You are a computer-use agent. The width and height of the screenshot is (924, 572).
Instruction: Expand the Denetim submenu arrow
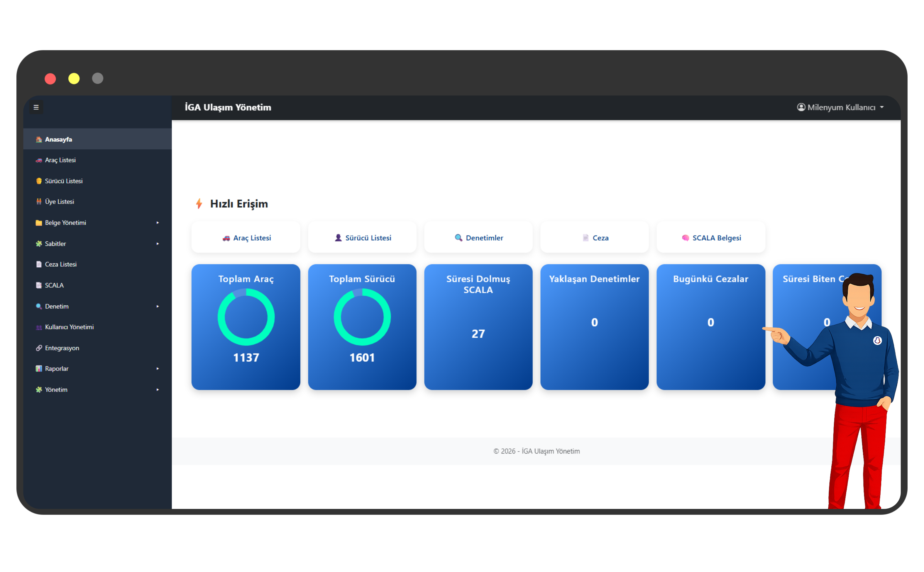158,307
